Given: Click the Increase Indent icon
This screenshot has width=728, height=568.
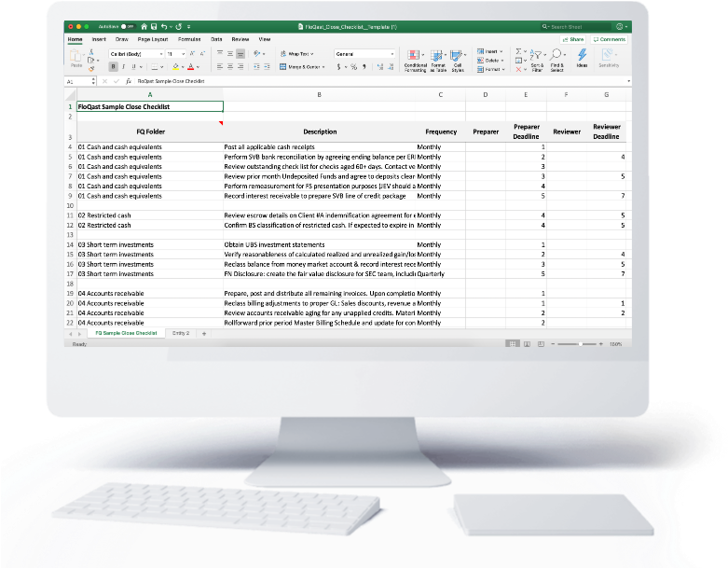Looking at the screenshot, I should 267,67.
